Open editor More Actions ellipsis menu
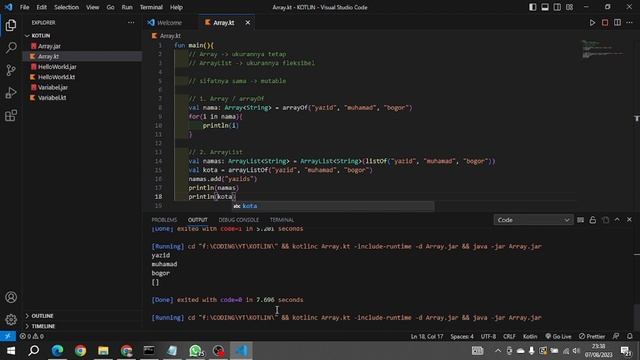 (629, 23)
